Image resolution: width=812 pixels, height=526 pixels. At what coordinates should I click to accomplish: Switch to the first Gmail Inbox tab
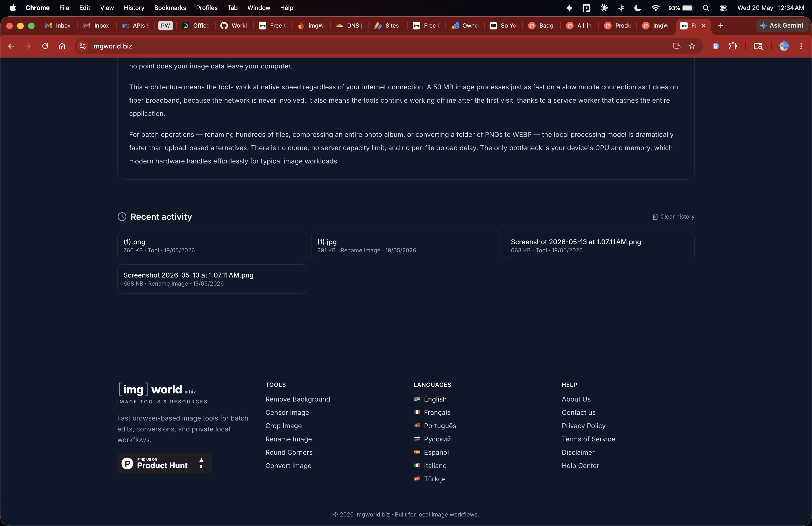tap(58, 26)
